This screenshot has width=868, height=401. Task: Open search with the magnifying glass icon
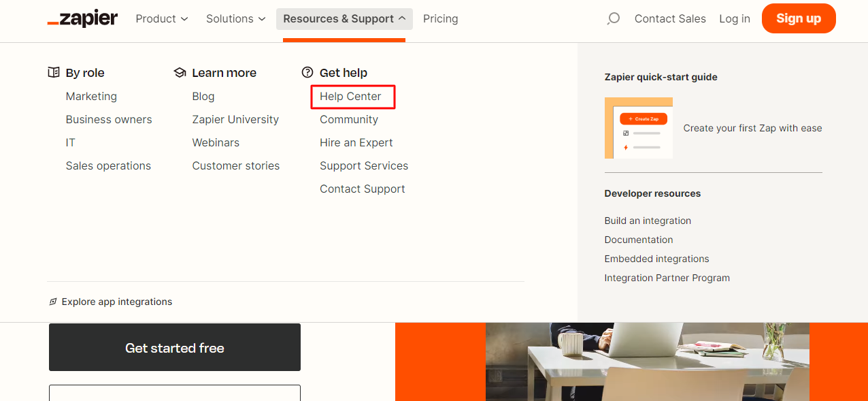[x=613, y=19]
